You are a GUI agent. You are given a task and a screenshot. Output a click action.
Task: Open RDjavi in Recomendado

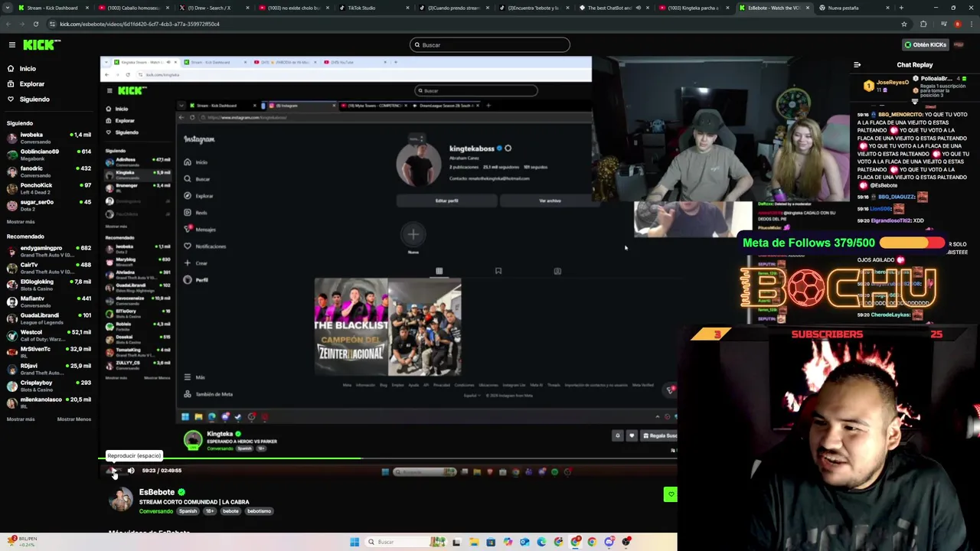47,369
